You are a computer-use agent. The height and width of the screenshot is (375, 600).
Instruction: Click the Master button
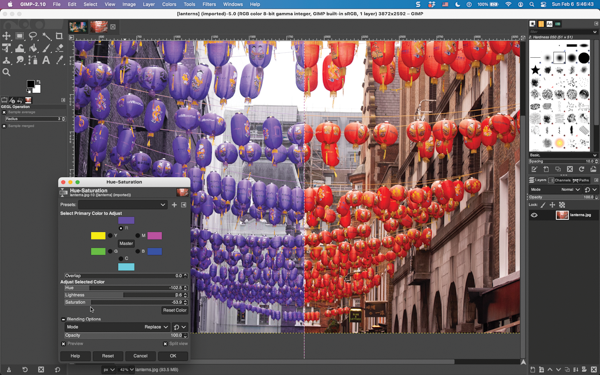126,243
